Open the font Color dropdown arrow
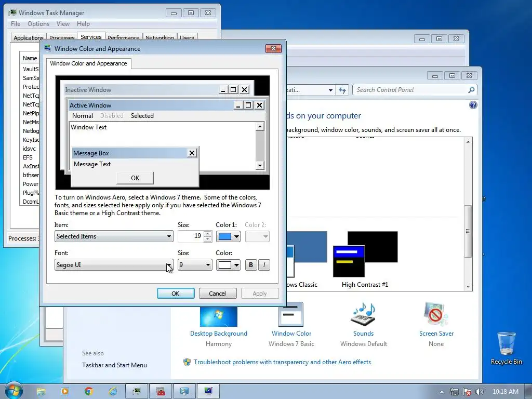 click(x=236, y=265)
